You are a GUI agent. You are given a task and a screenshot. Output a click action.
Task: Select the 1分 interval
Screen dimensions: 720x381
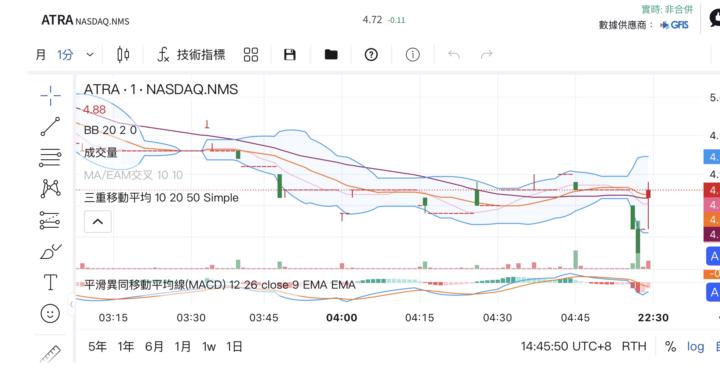tap(65, 55)
